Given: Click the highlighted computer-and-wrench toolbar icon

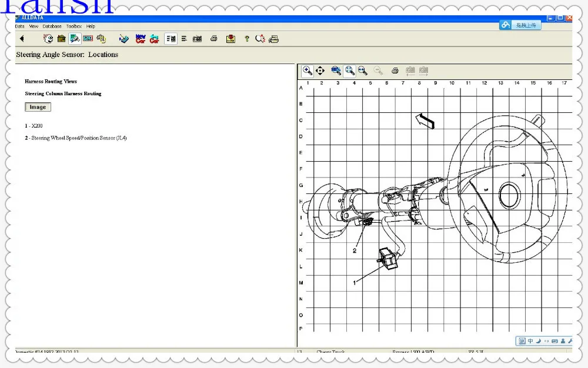Looking at the screenshot, I should click(x=75, y=39).
